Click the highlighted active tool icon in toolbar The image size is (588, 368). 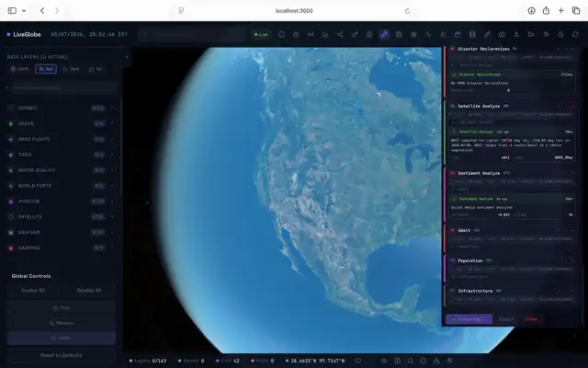(384, 35)
